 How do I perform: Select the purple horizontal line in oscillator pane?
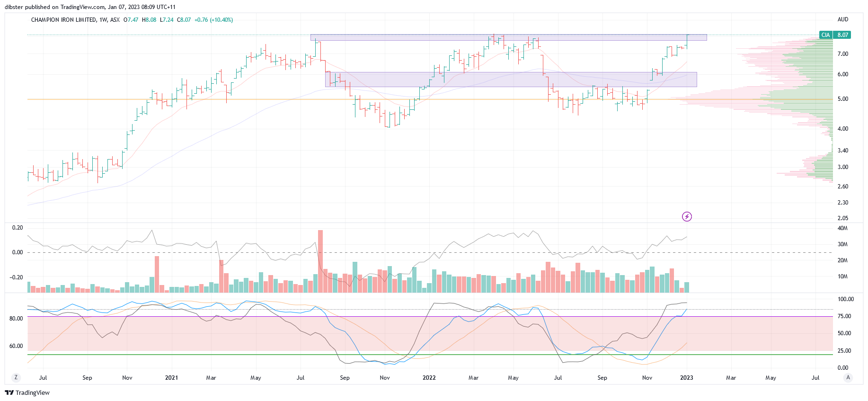(x=430, y=316)
